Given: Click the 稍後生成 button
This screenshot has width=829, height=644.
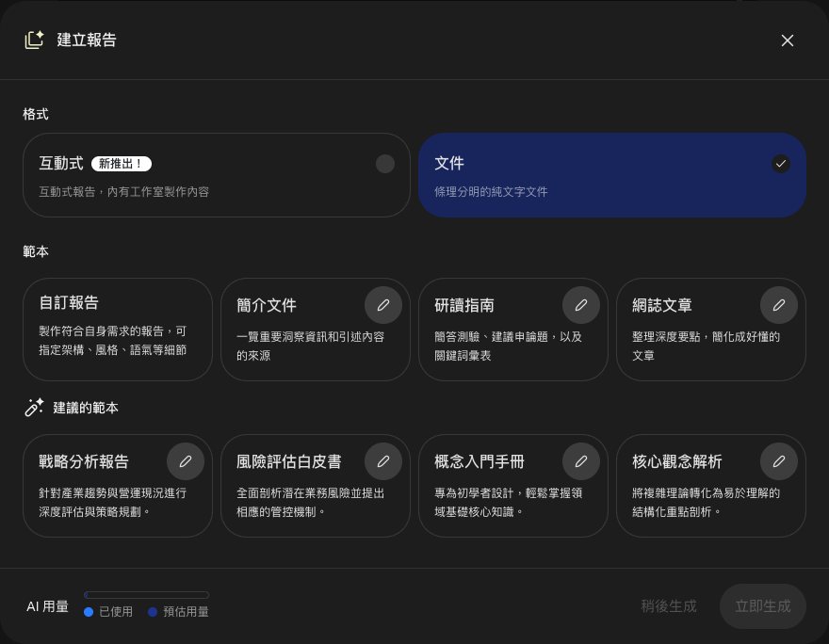Looking at the screenshot, I should [668, 606].
